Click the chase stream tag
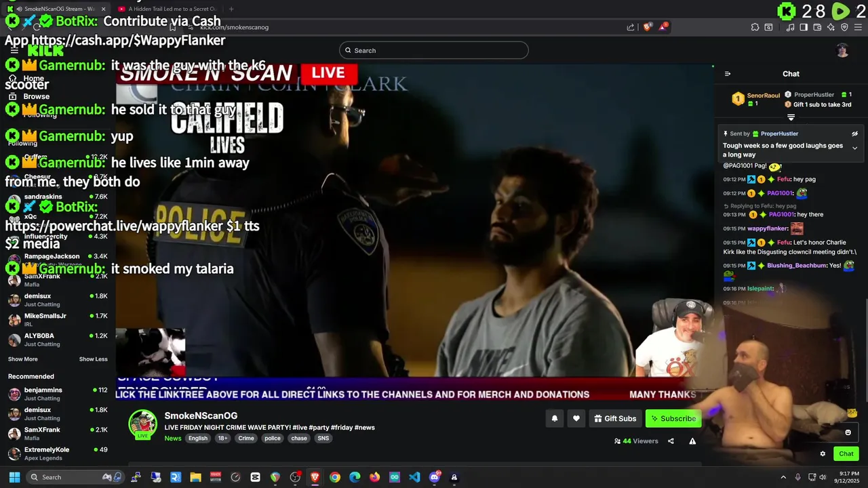Screen dimensions: 868x488 coord(299,439)
